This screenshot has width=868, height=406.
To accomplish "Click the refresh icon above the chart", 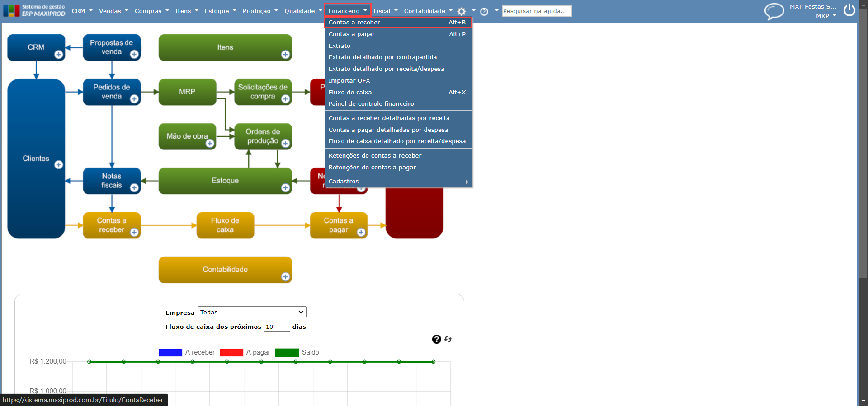I will (x=448, y=339).
